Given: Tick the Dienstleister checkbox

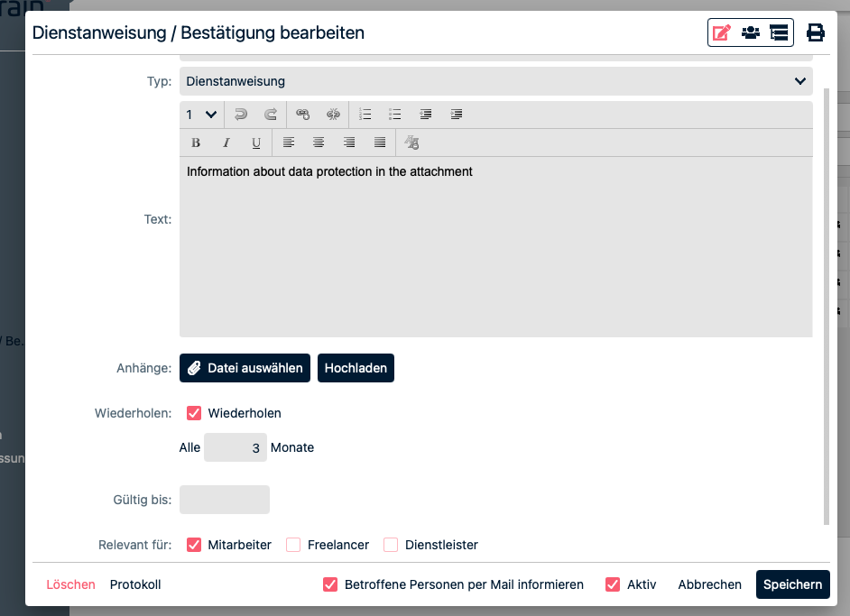Looking at the screenshot, I should [x=391, y=545].
